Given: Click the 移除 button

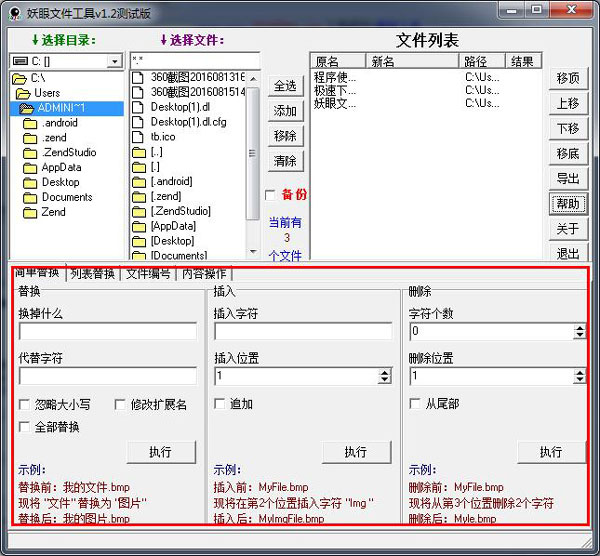Looking at the screenshot, I should [285, 136].
